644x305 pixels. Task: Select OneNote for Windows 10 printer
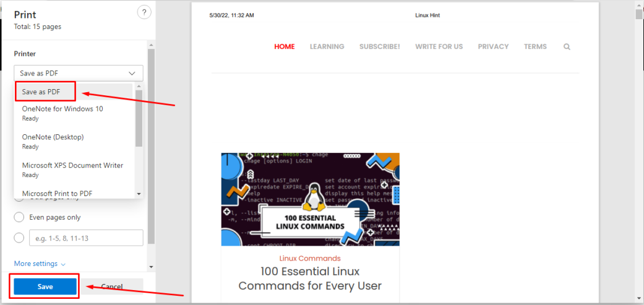point(74,113)
